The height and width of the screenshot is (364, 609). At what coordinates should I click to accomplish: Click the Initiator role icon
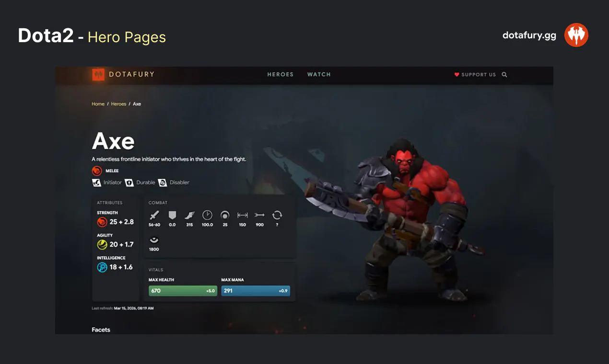tap(96, 182)
